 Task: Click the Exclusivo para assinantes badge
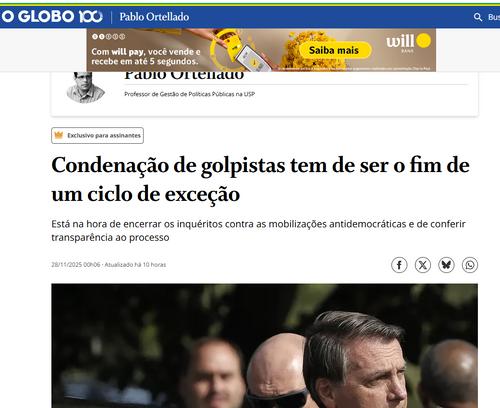point(97,135)
